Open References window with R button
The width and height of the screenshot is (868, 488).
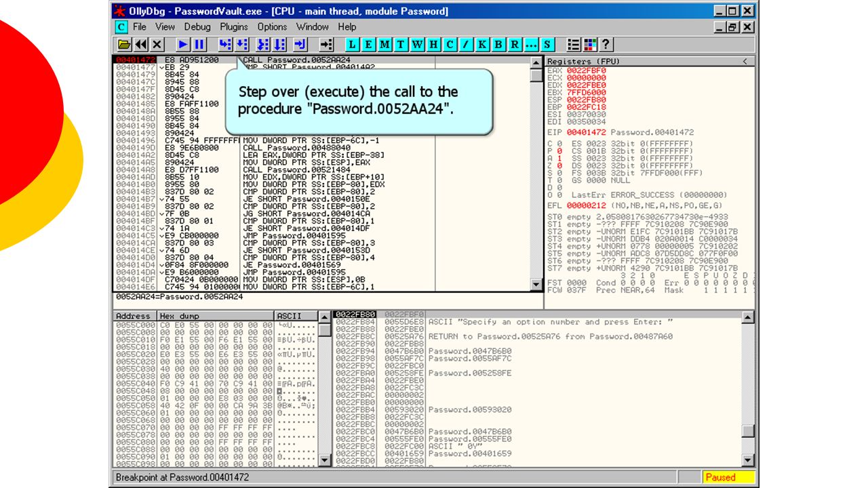[x=515, y=45]
